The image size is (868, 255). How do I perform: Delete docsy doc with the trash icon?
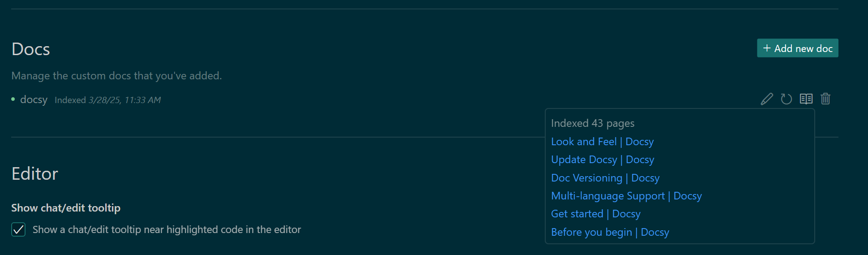point(825,99)
